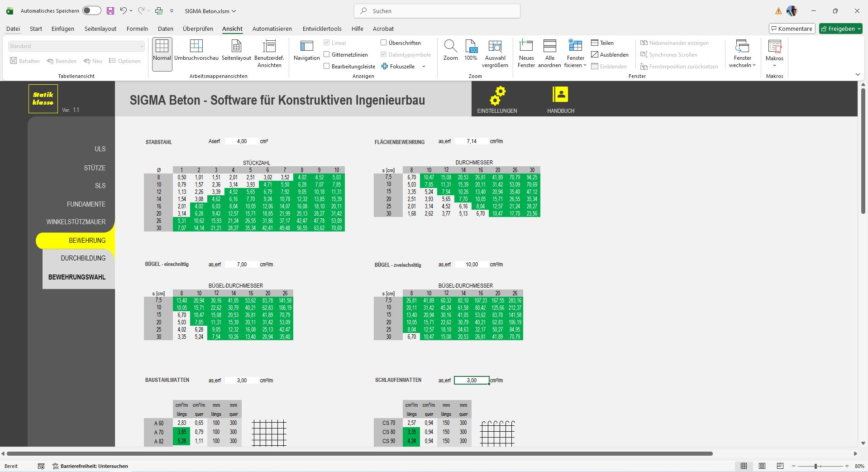
Task: Switch to Seitenlayout view icon
Action: (x=236, y=46)
